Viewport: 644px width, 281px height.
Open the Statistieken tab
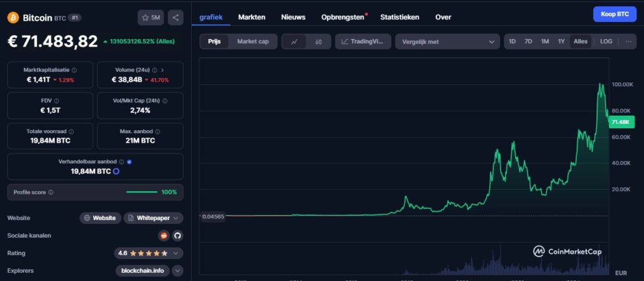click(399, 17)
